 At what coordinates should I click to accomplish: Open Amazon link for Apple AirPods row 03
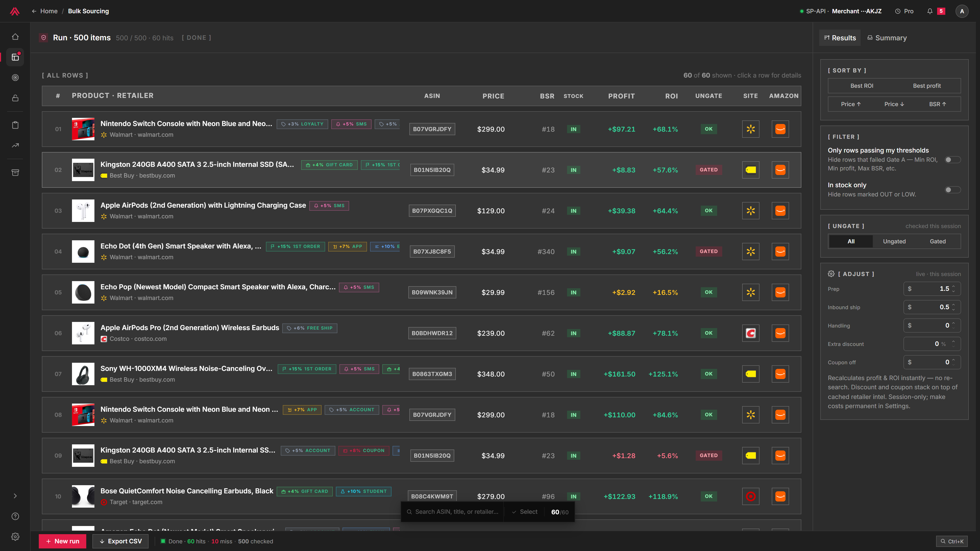(x=780, y=211)
